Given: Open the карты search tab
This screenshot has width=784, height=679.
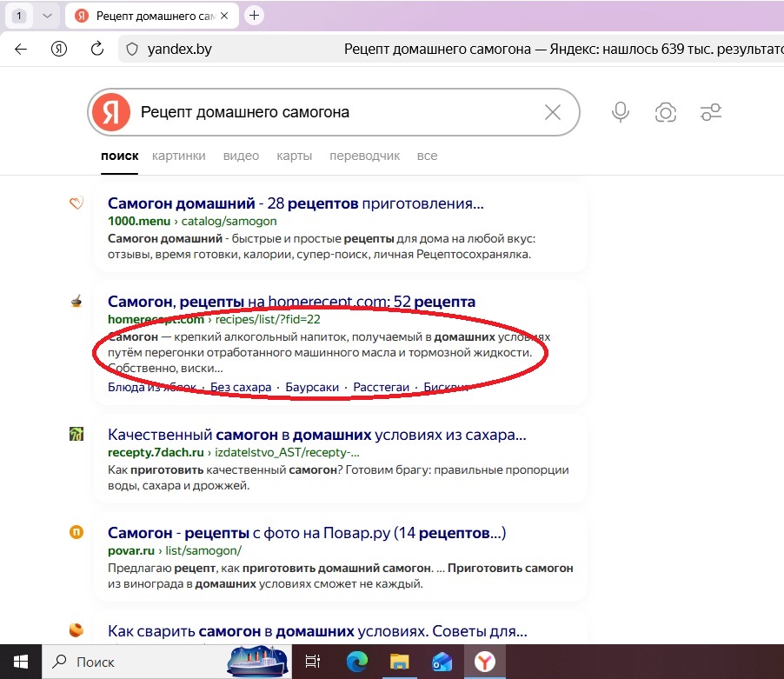Looking at the screenshot, I should [294, 156].
